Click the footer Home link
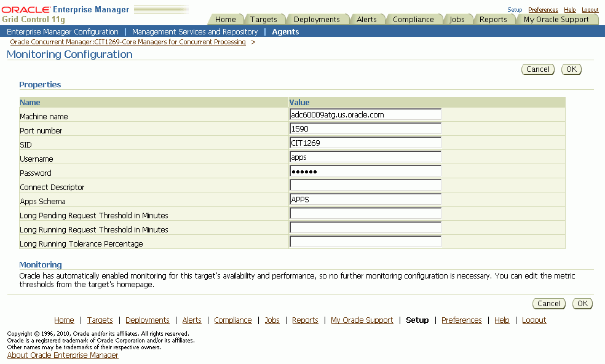605x364 pixels. coord(64,320)
